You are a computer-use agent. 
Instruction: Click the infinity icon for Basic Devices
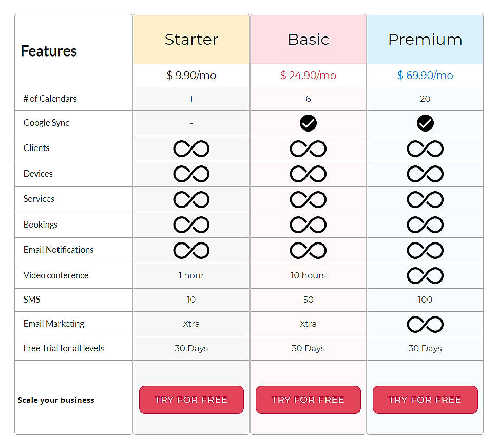308,174
